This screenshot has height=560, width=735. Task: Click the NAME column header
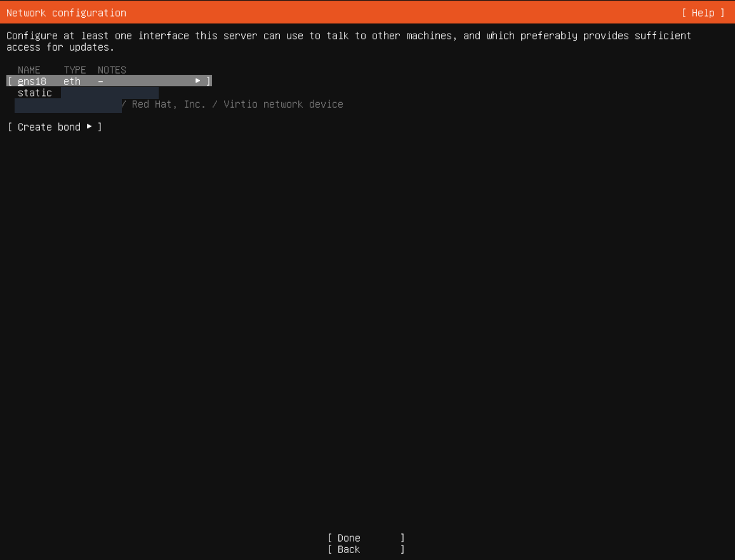click(x=29, y=70)
